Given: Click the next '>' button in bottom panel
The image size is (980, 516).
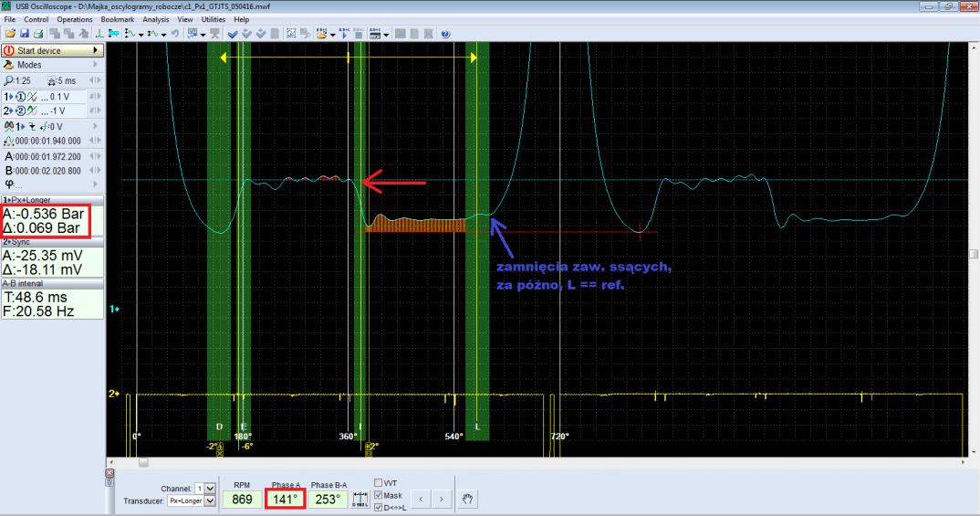Looking at the screenshot, I should 442,500.
